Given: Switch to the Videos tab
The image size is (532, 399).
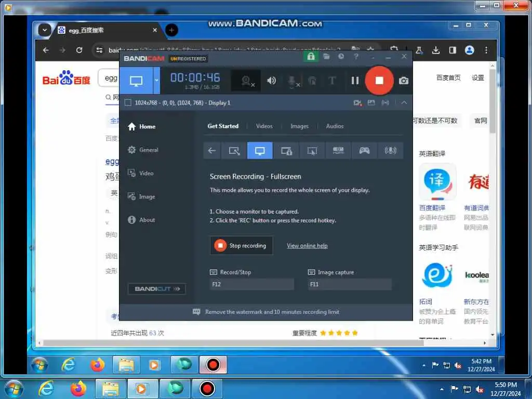Looking at the screenshot, I should pos(264,126).
